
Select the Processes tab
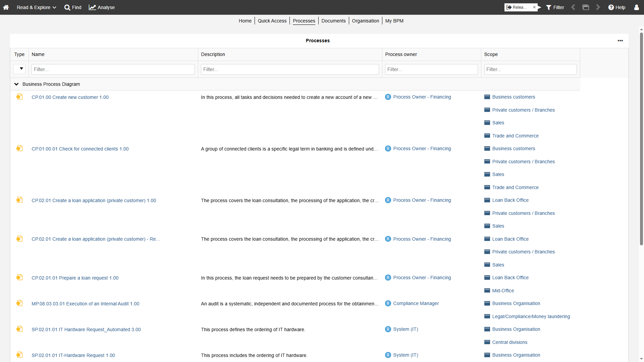click(304, 21)
